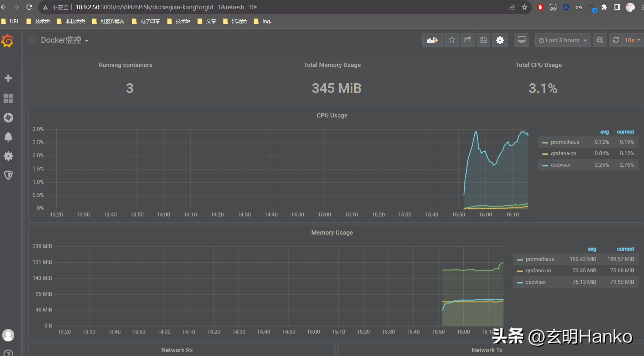Toggle cadvisor series in Memory Usage legend
644x356 pixels.
(x=536, y=282)
